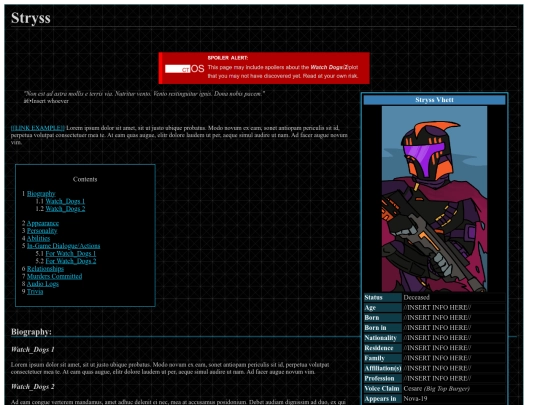Open Murders Committed contents link

coord(54,276)
